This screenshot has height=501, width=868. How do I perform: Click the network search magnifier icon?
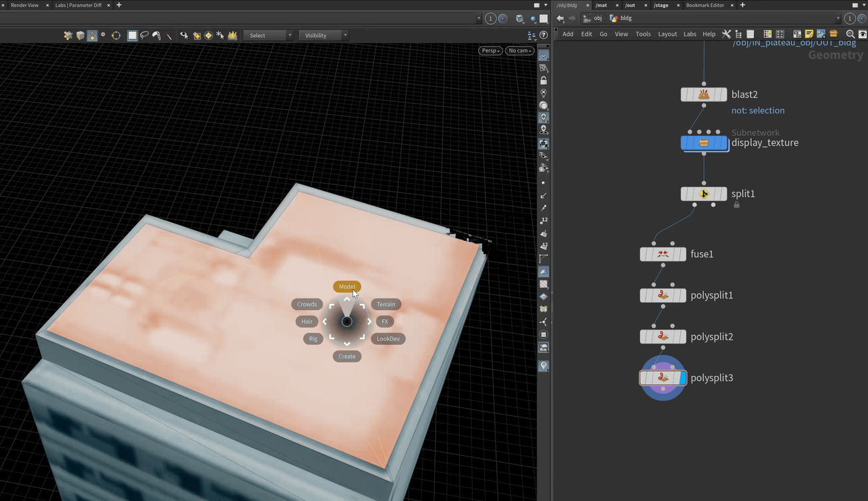(850, 34)
